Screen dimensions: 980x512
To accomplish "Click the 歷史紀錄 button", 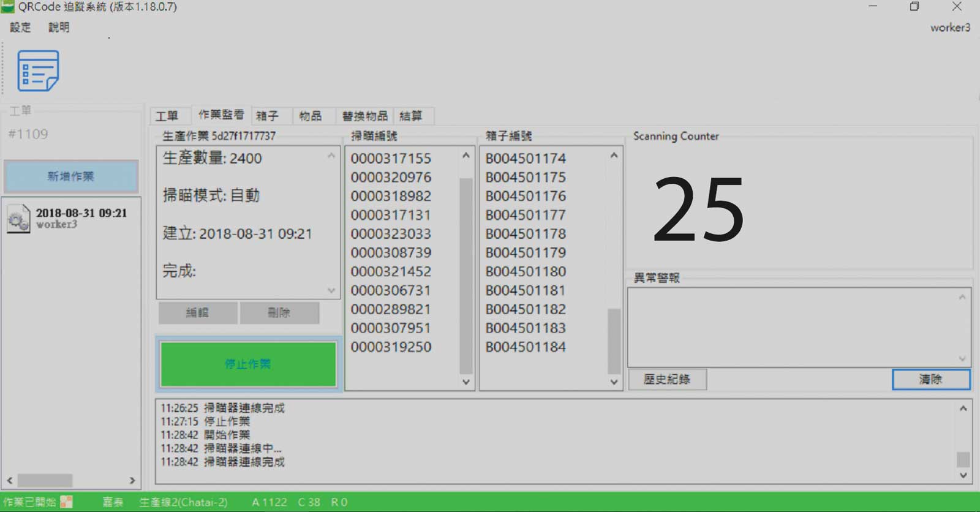I will click(x=667, y=380).
